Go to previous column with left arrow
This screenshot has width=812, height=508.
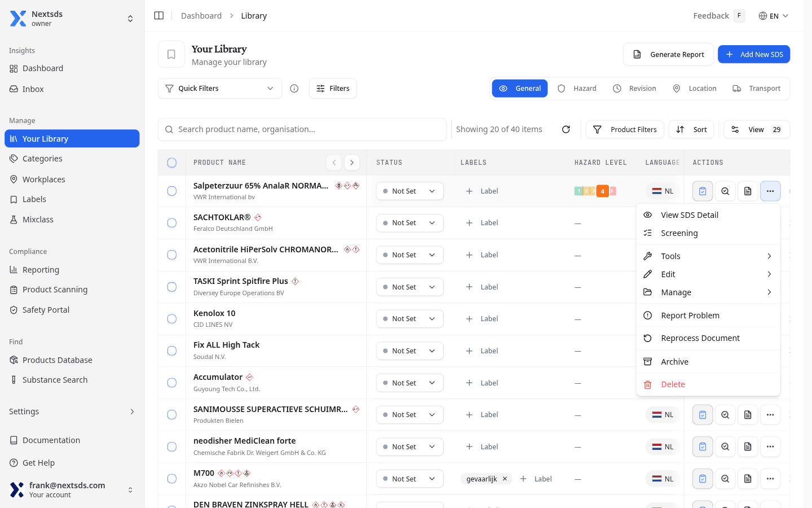coord(334,163)
